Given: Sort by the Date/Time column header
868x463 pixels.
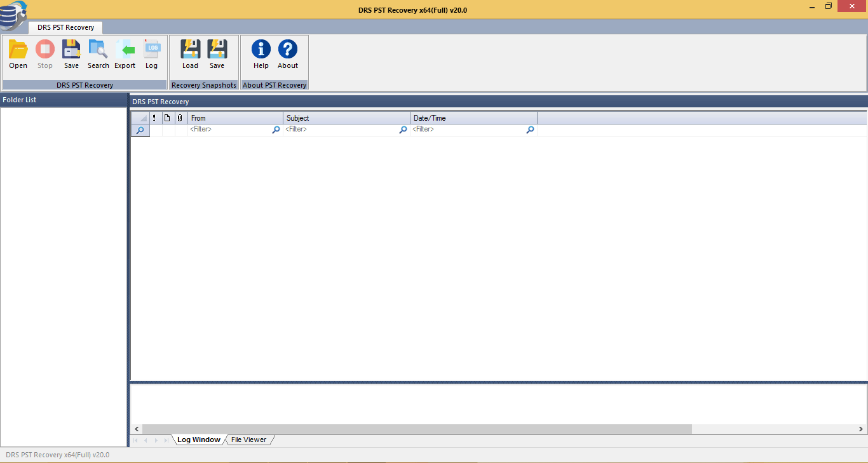Looking at the screenshot, I should [473, 118].
